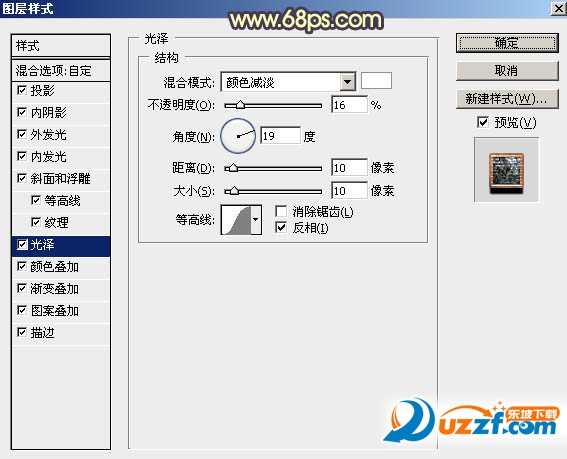Focus the opacity field showing 16
The height and width of the screenshot is (459, 567).
pyautogui.click(x=349, y=105)
